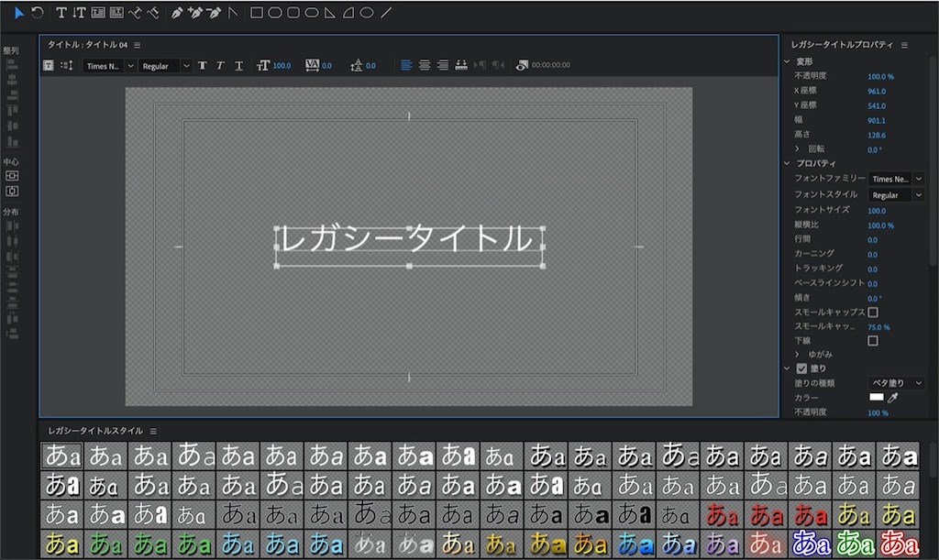The image size is (939, 560).
Task: Align text left in toolbar
Action: [406, 64]
